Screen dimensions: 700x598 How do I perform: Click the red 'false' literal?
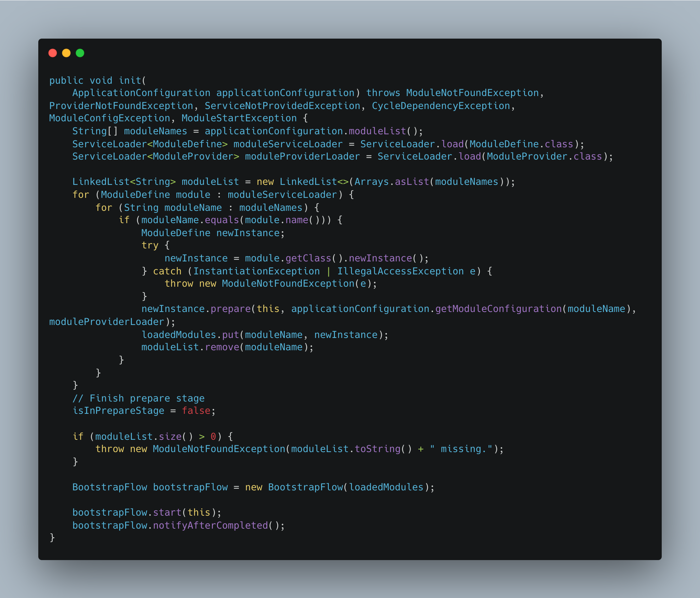pos(196,411)
